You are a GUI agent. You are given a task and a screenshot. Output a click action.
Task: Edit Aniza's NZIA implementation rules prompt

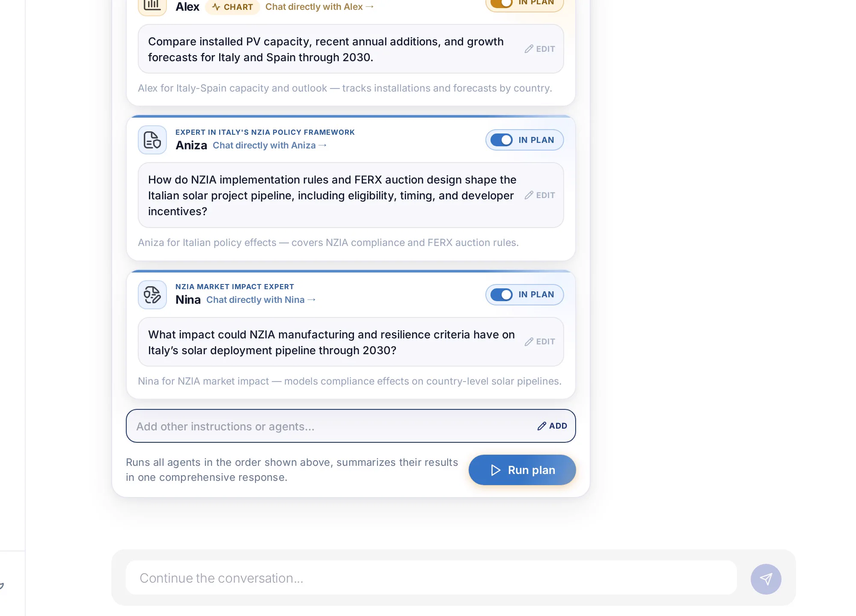pos(540,195)
